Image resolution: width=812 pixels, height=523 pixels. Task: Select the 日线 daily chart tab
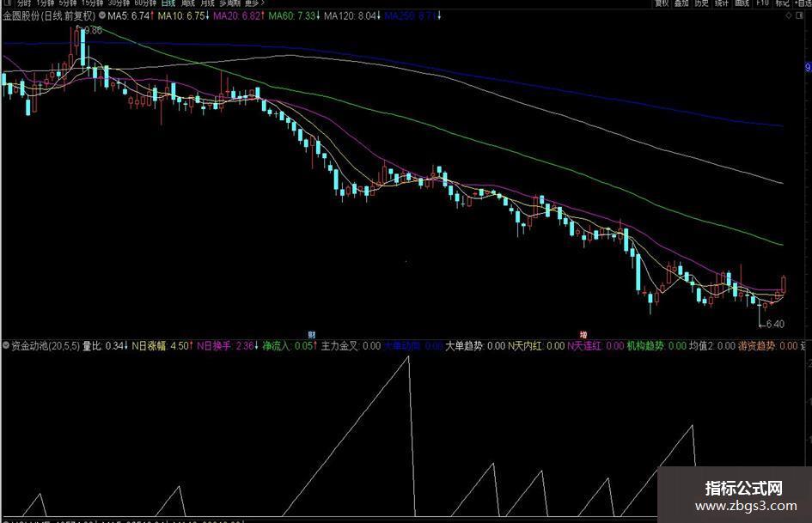(x=168, y=3)
